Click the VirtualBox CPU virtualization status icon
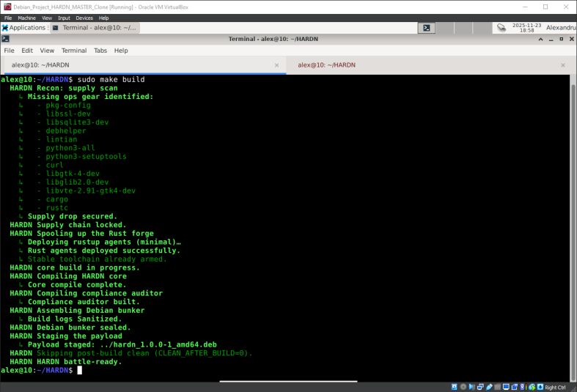577x392 pixels. (523, 387)
